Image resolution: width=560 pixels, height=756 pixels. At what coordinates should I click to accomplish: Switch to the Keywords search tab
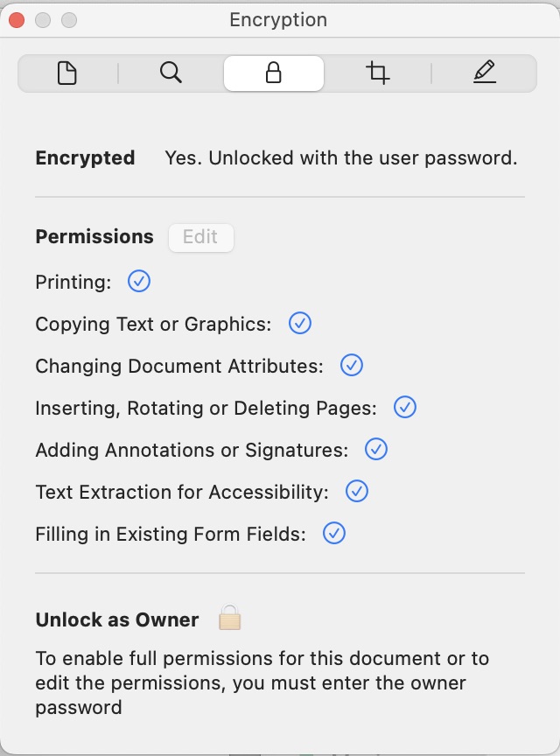171,73
